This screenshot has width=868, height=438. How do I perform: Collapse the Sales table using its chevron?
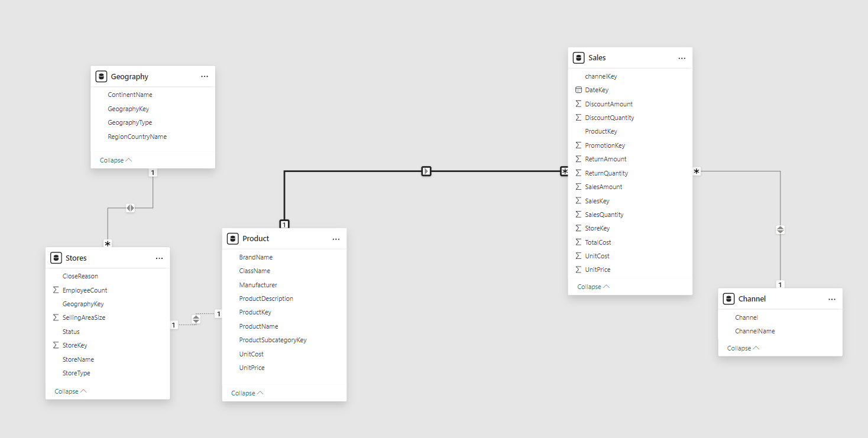592,286
